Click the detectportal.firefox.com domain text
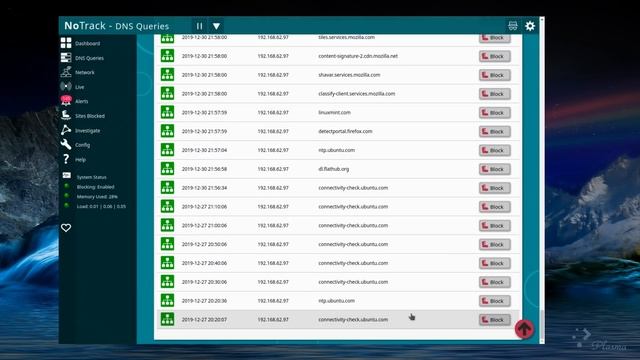Screen dimensions: 640x360 345,131
